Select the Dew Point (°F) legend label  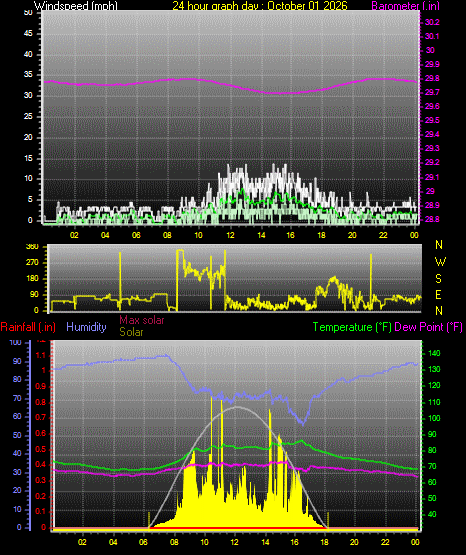428,327
